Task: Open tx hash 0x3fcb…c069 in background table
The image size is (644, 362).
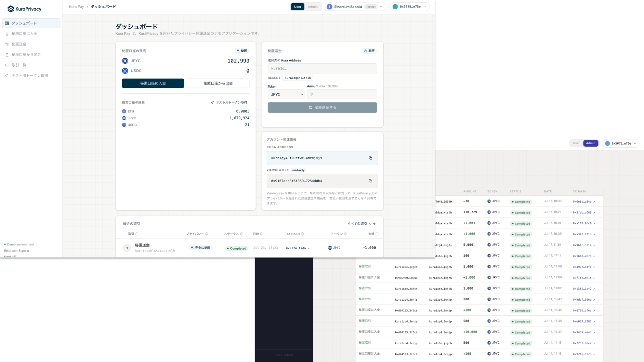Action: pyautogui.click(x=584, y=213)
